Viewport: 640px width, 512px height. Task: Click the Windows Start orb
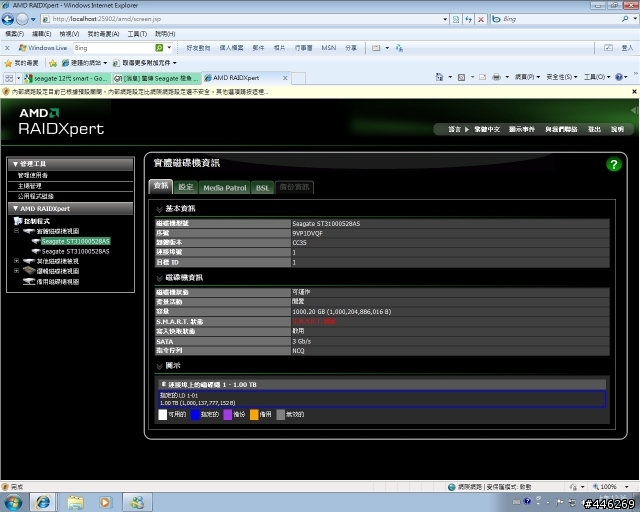point(13,502)
